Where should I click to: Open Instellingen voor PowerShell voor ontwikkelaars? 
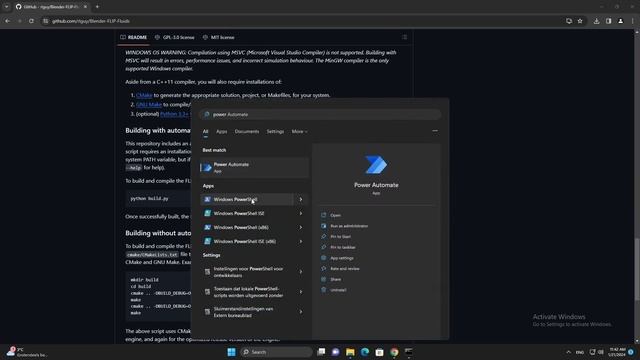click(x=248, y=272)
